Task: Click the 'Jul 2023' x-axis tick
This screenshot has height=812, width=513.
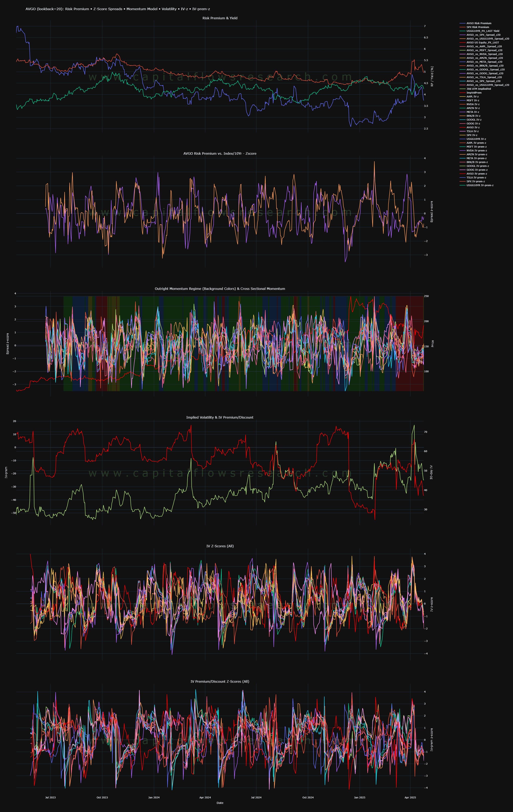Action: tap(51, 798)
